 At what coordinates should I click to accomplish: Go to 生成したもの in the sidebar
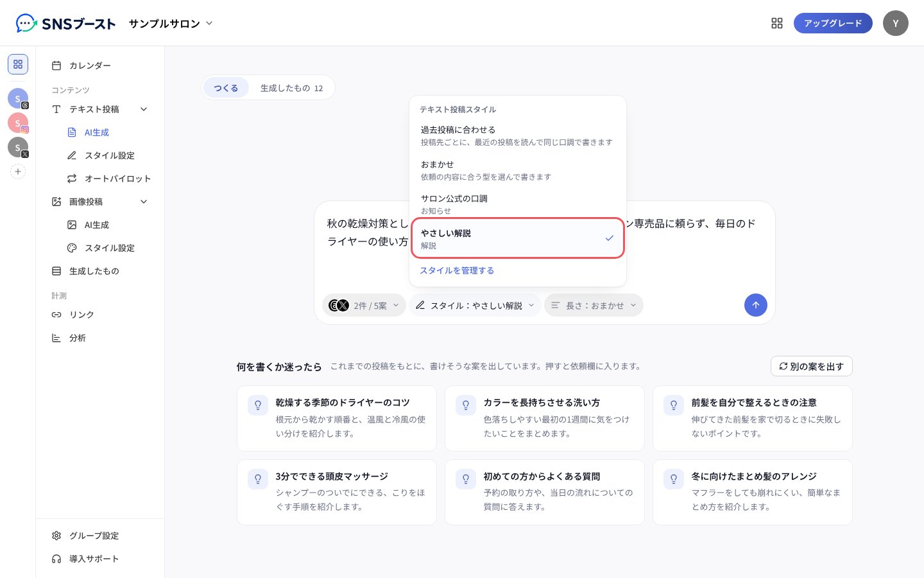100,271
